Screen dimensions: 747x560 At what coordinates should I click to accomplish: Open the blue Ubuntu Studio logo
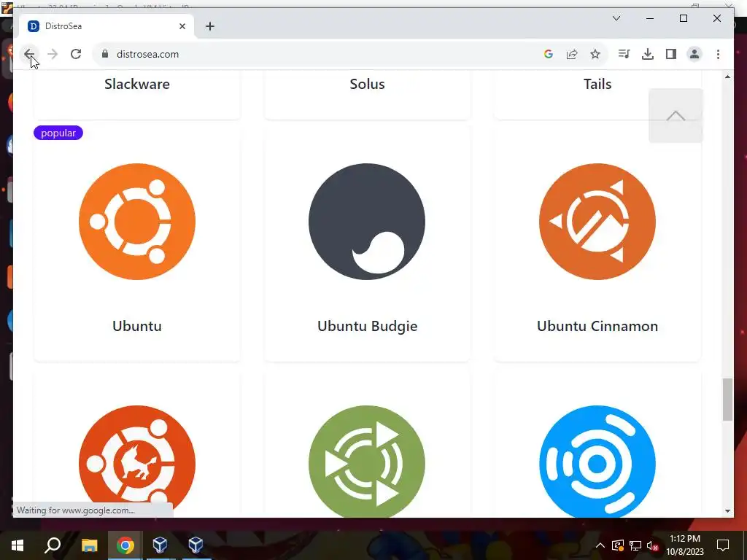(x=597, y=461)
